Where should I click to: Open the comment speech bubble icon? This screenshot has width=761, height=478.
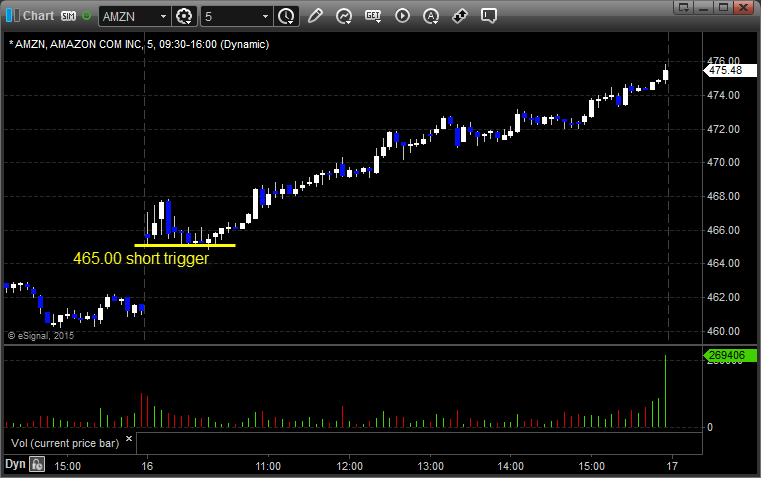[x=489, y=16]
